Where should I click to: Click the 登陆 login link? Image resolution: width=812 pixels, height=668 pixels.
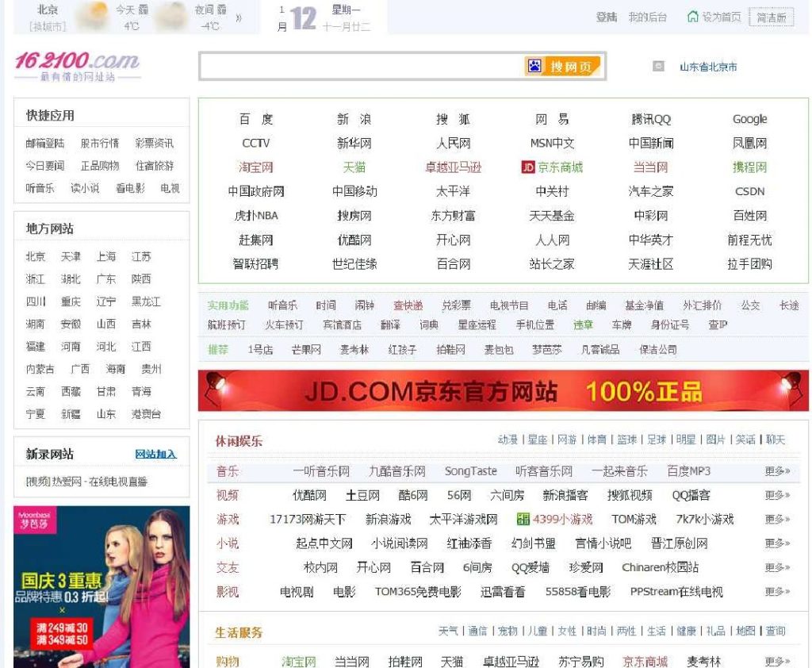tap(607, 17)
